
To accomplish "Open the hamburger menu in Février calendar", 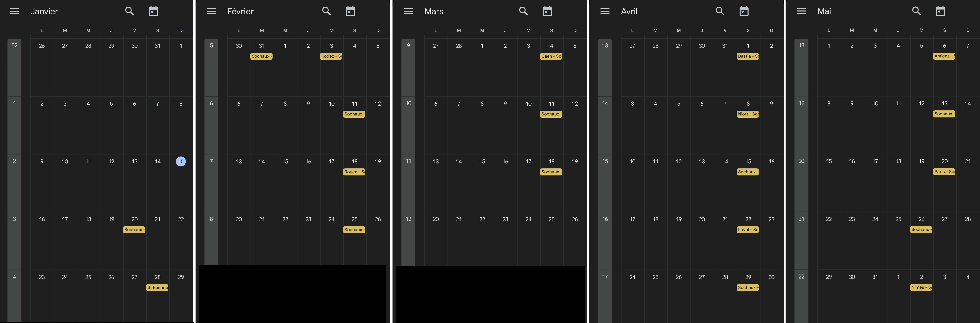I will 212,11.
